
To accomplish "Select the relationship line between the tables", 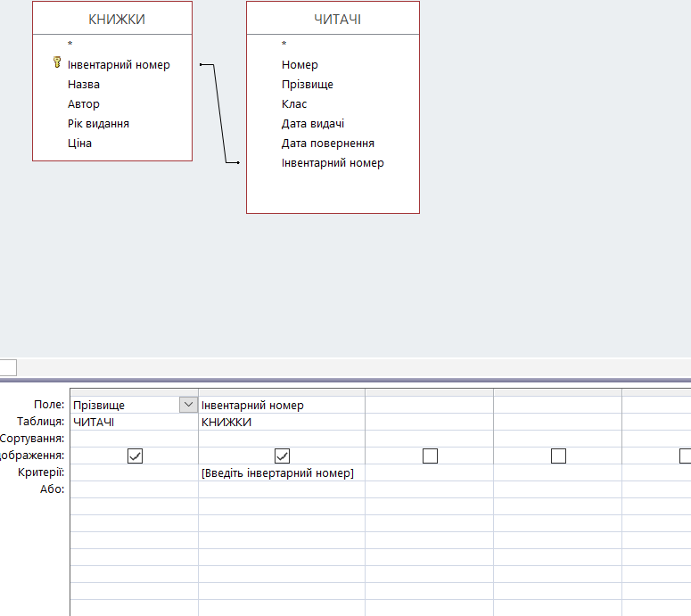I will pos(219,114).
